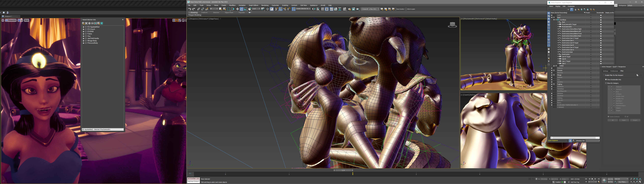Viewport: 644px width, 184px height.
Task: Select the Show By Category radio button
Action: [x=606, y=83]
